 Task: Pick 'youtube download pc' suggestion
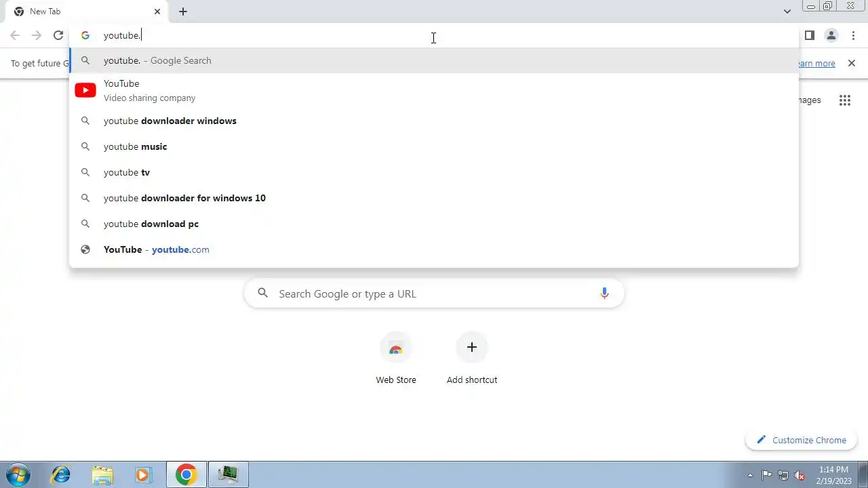point(434,224)
